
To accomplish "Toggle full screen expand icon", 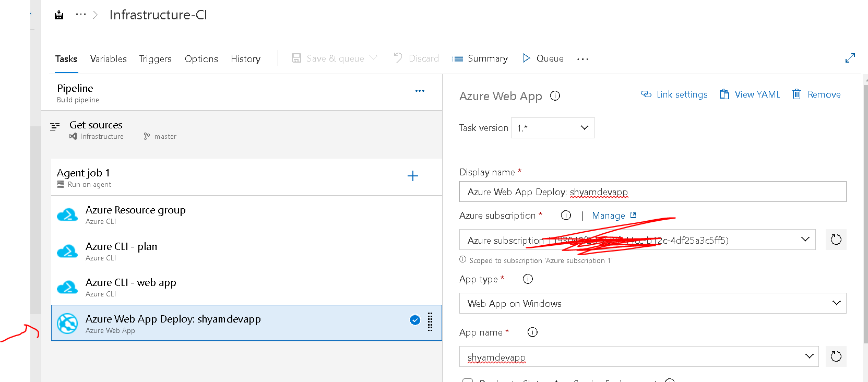I will click(850, 58).
